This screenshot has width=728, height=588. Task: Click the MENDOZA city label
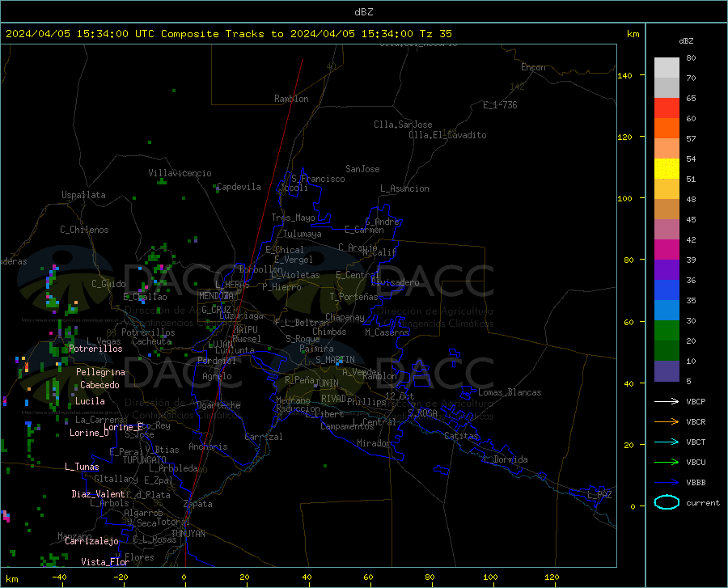216,296
